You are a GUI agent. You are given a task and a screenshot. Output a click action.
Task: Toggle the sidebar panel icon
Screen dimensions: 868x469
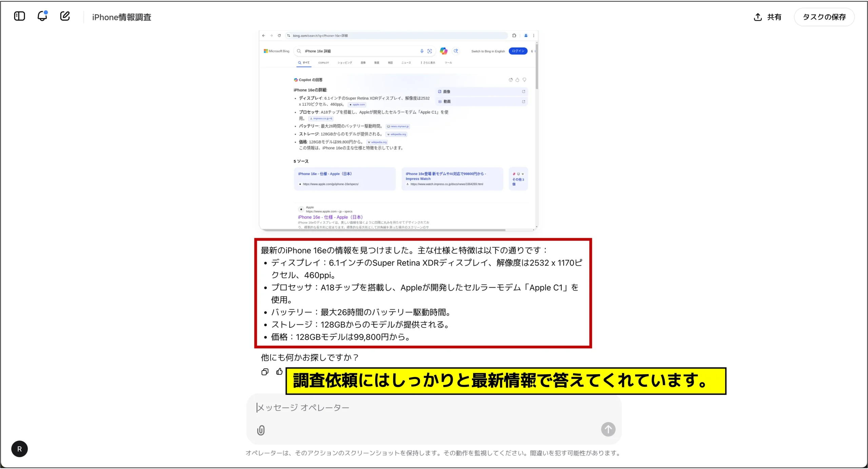20,16
